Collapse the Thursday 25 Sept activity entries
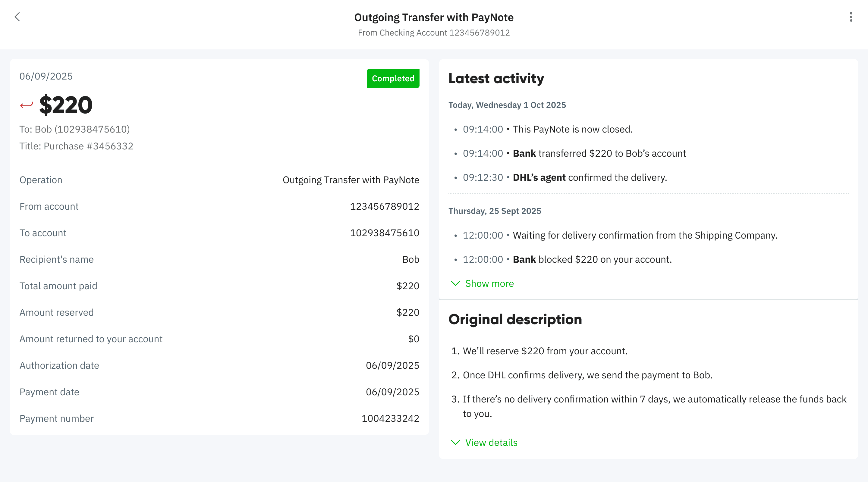The image size is (868, 482). tap(495, 211)
